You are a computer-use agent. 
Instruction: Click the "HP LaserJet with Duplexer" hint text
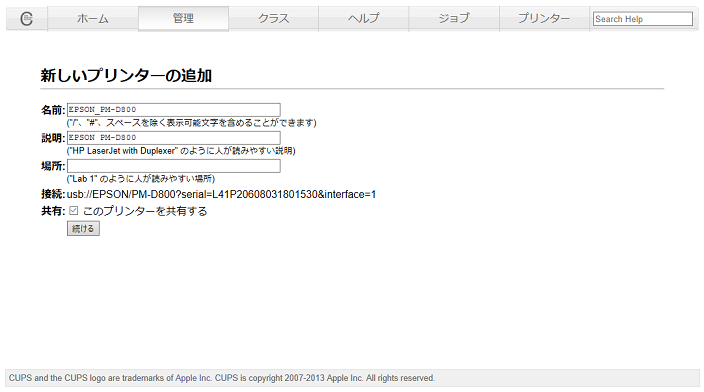pos(181,151)
